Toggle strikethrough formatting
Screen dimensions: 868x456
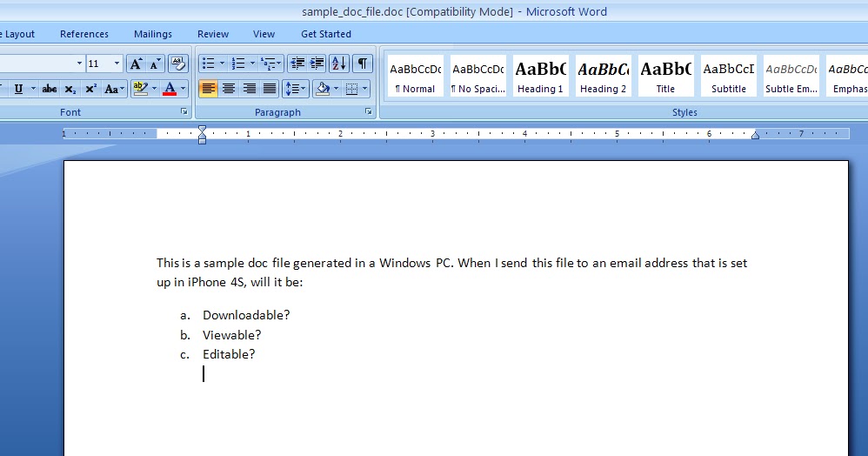(x=50, y=89)
